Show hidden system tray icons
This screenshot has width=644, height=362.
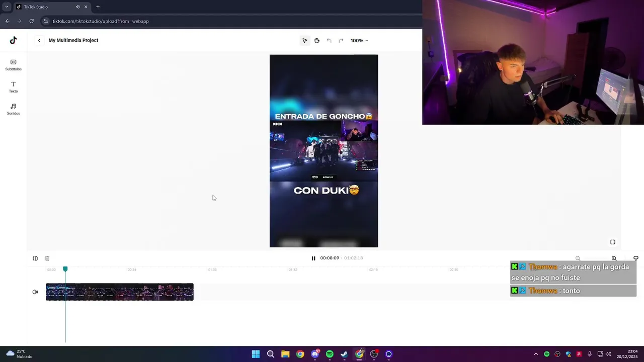pos(536,354)
